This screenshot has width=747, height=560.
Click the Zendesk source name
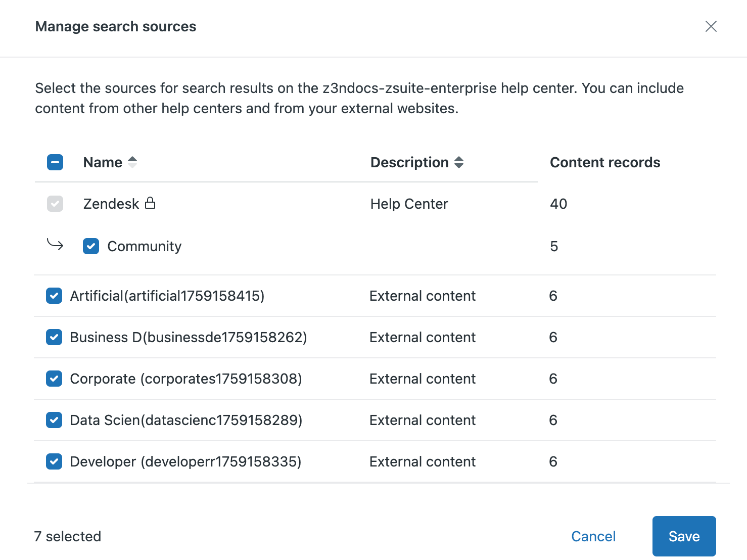[x=111, y=204]
